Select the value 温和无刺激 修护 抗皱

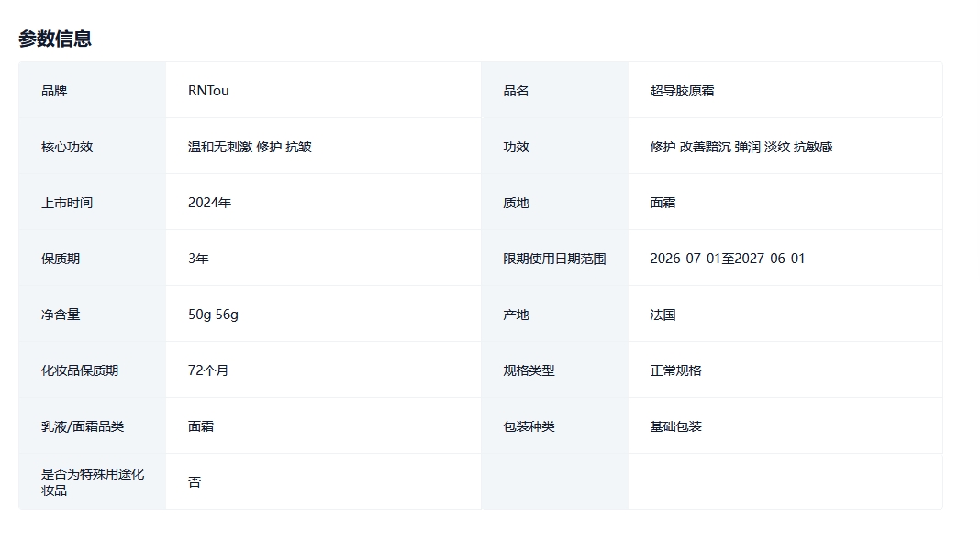250,147
